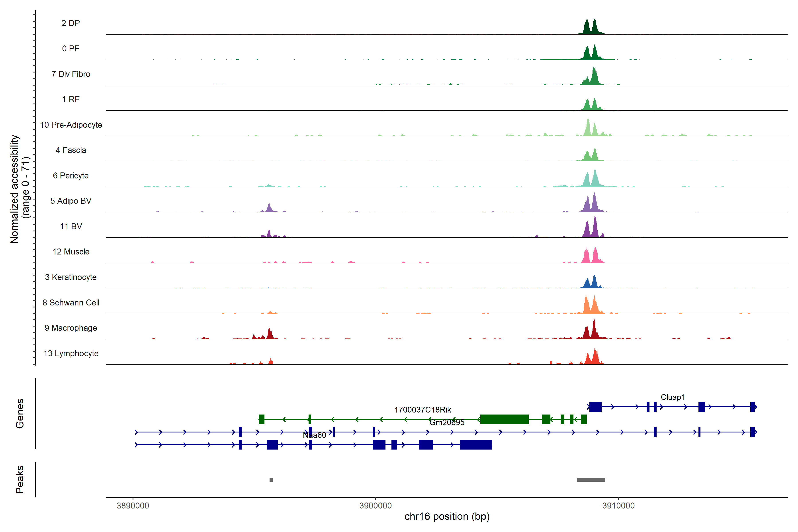Viewport: 798px width, 532px height.
Task: Click the Cluap1 gene label
Action: [673, 397]
